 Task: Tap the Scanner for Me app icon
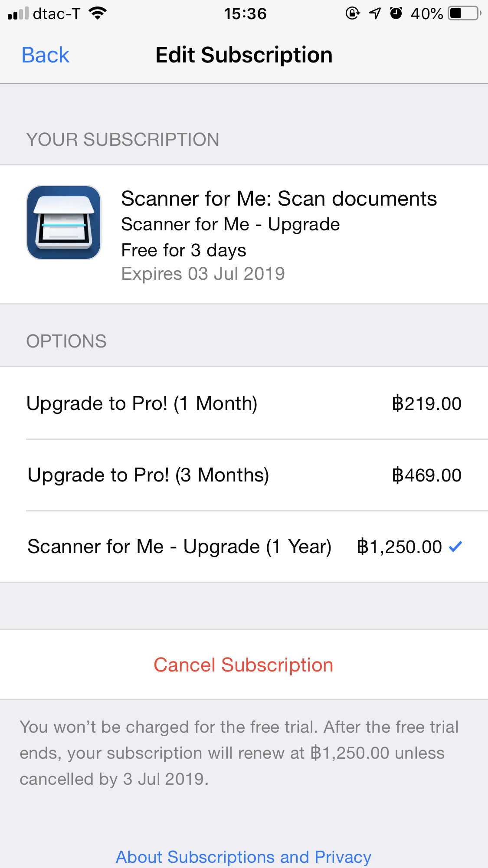[x=64, y=223]
